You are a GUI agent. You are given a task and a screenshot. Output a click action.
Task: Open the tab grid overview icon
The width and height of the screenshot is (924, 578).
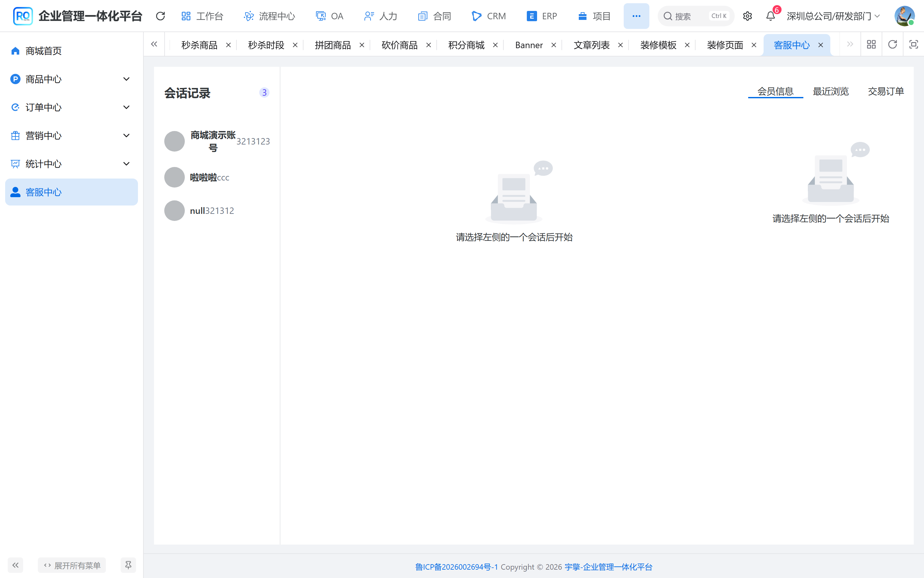pos(871,45)
